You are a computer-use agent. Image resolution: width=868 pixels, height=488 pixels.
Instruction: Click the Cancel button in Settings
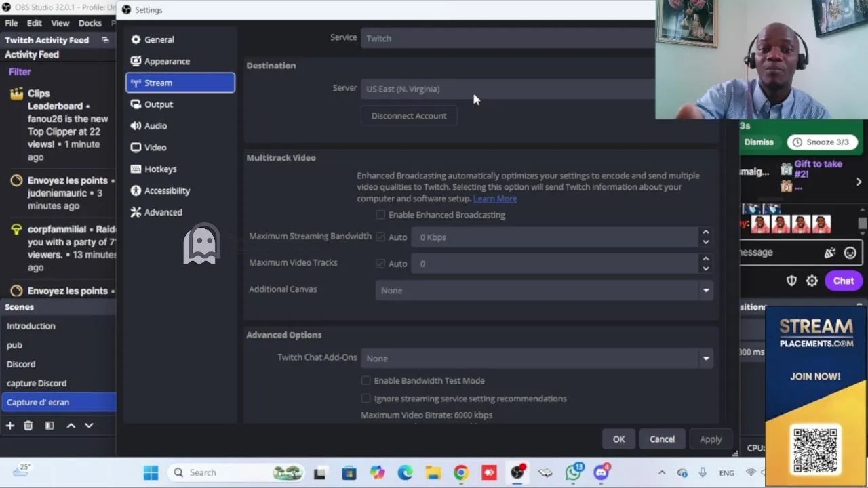pos(662,439)
